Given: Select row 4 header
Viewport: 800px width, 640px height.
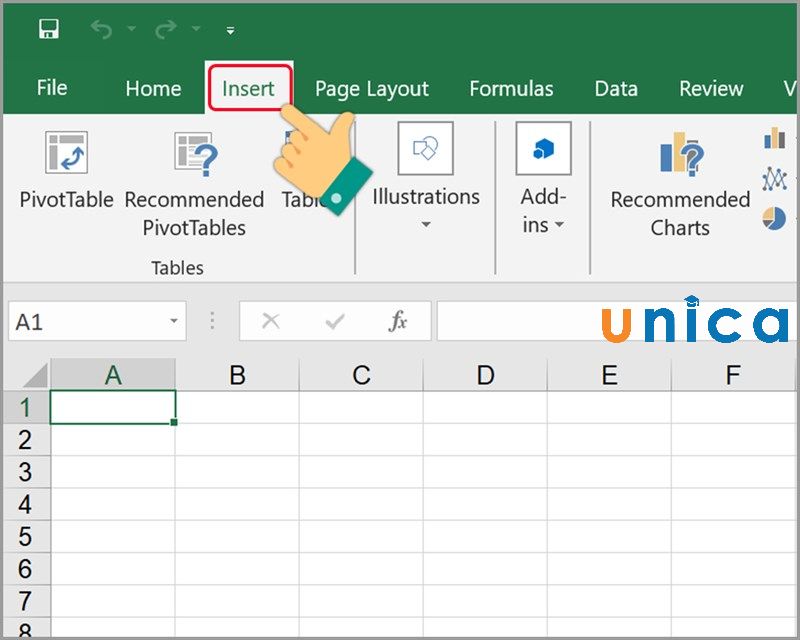Looking at the screenshot, I should pos(25,504).
